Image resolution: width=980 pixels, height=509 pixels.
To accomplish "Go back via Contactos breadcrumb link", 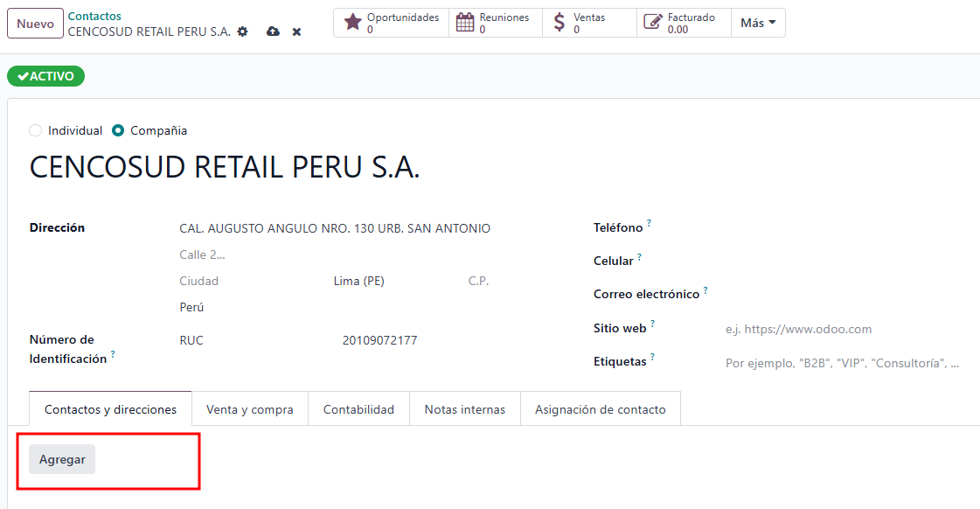I will click(94, 17).
